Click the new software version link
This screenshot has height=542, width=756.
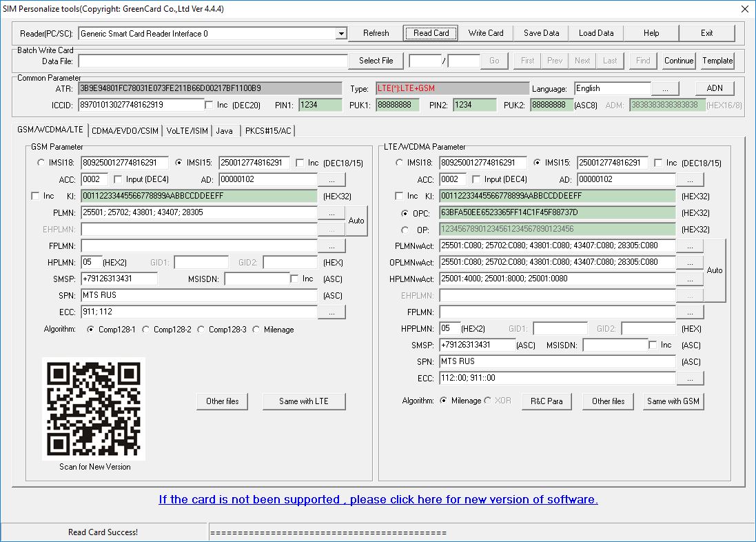(378, 499)
